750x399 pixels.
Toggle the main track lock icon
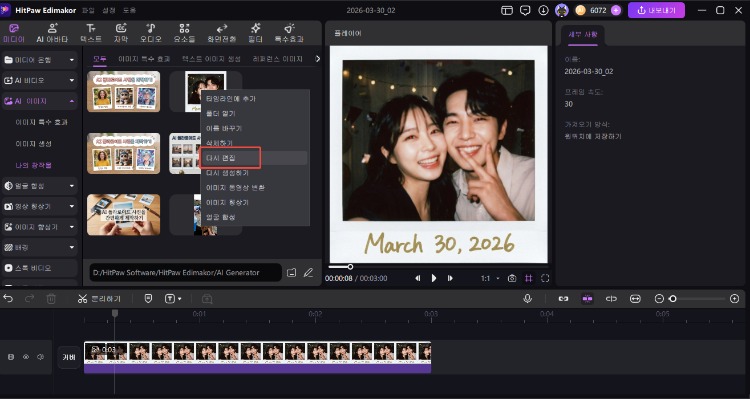(11, 357)
